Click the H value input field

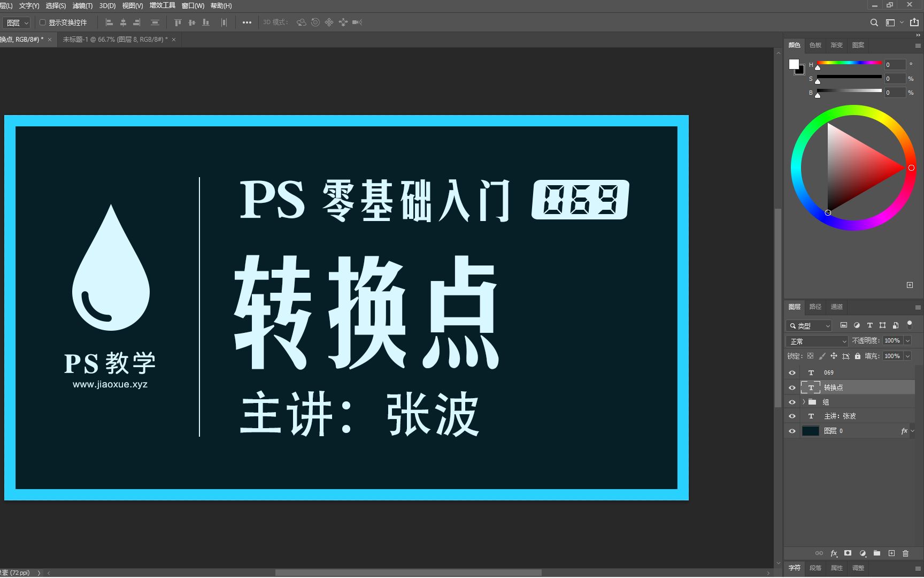tap(895, 65)
